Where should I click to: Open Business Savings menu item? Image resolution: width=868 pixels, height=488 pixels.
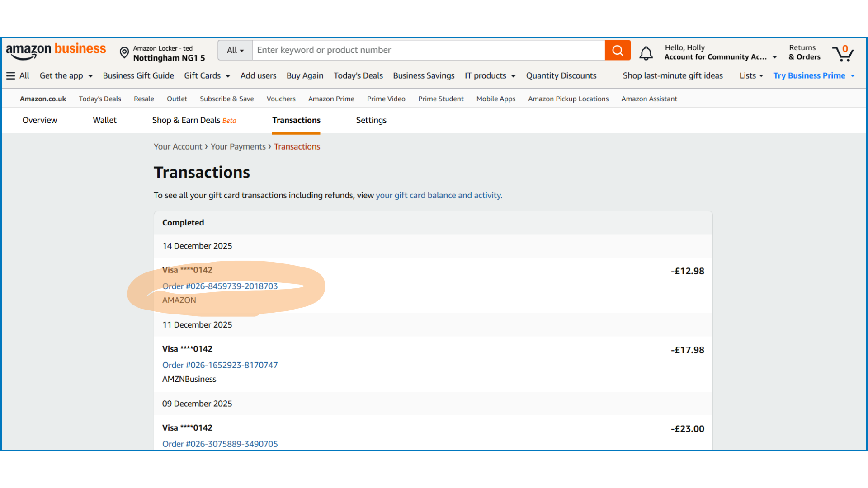pyautogui.click(x=424, y=75)
